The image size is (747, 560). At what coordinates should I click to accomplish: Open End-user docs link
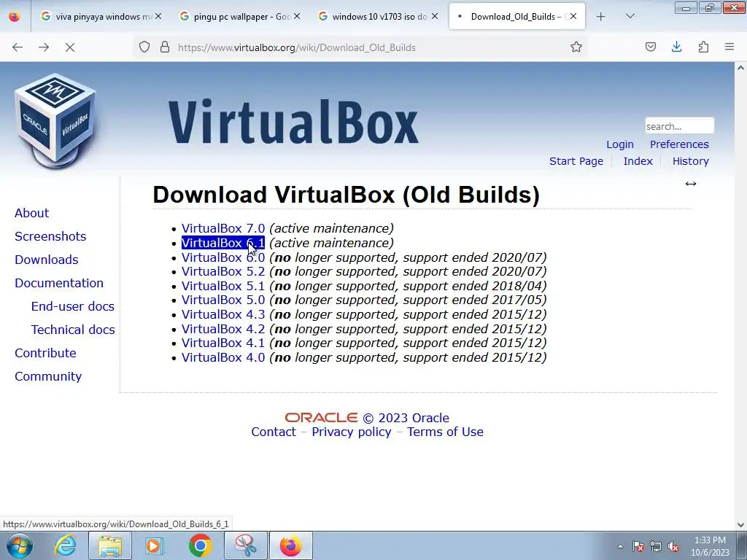click(x=72, y=306)
